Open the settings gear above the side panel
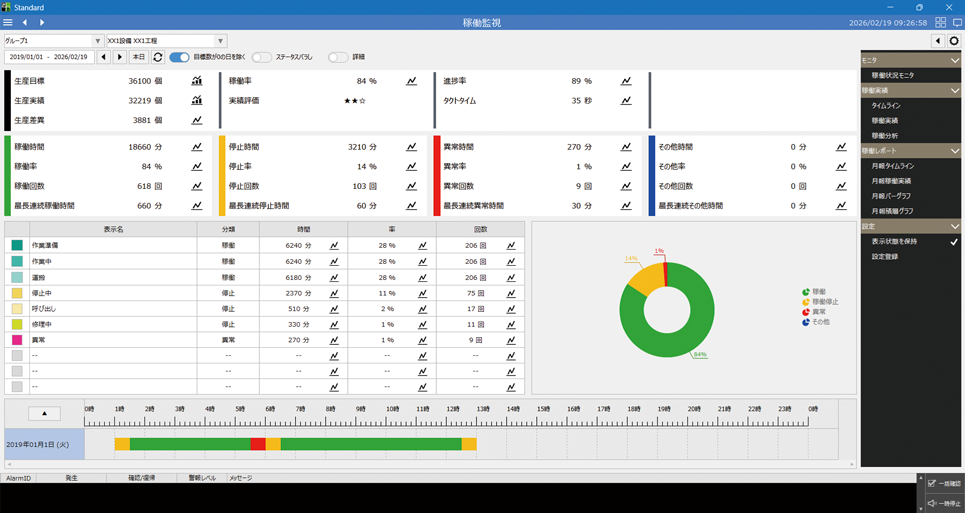Screen dimensions: 965x513 click(954, 41)
